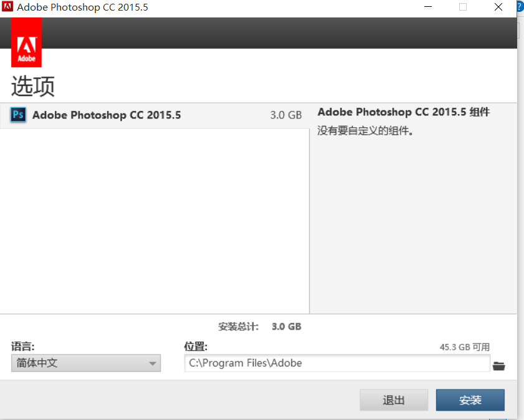Click the 选项 page heading
The height and width of the screenshot is (420, 524).
click(33, 86)
